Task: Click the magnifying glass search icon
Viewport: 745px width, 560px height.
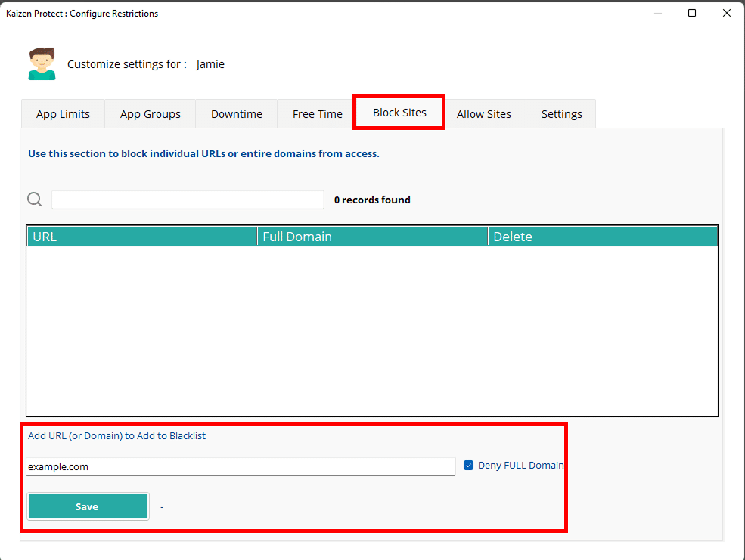Action: (35, 200)
